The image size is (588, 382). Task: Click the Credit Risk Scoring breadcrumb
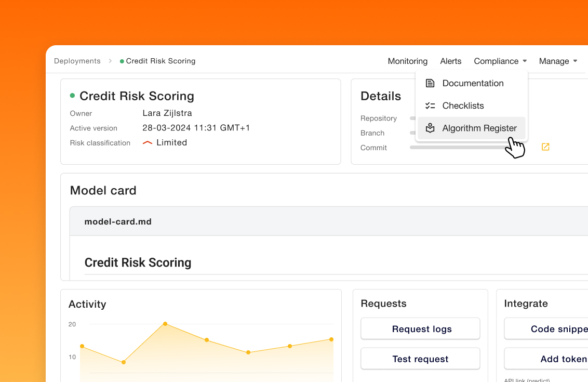[x=161, y=61]
